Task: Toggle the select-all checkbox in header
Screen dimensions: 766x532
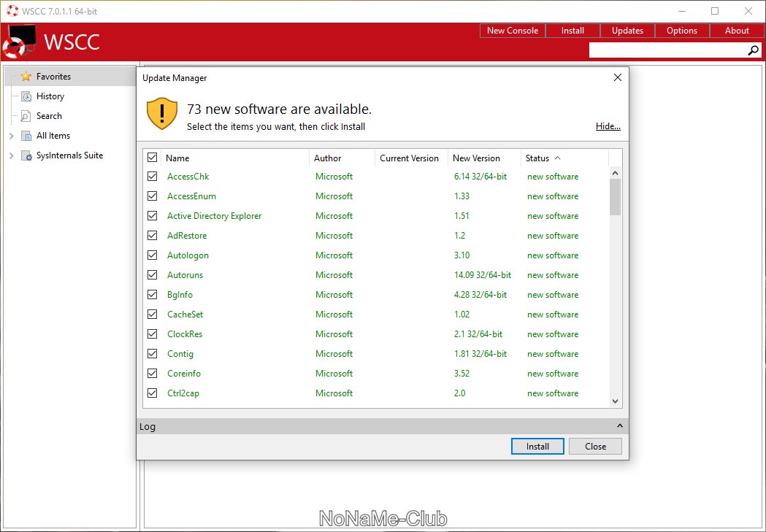Action: coord(153,158)
